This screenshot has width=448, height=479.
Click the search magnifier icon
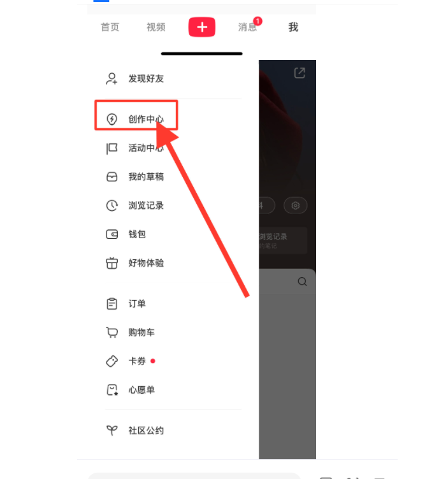coord(302,282)
